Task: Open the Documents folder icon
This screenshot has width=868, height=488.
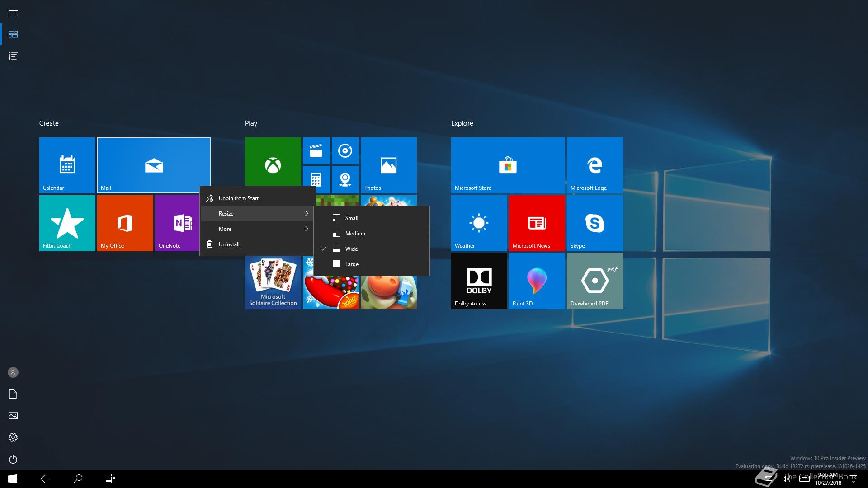Action: click(x=13, y=394)
